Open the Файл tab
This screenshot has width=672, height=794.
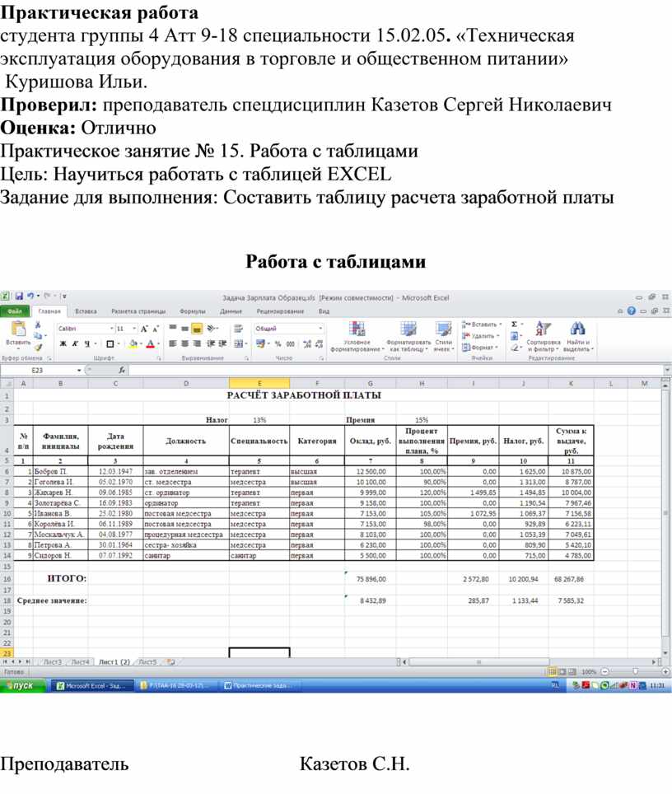point(15,311)
